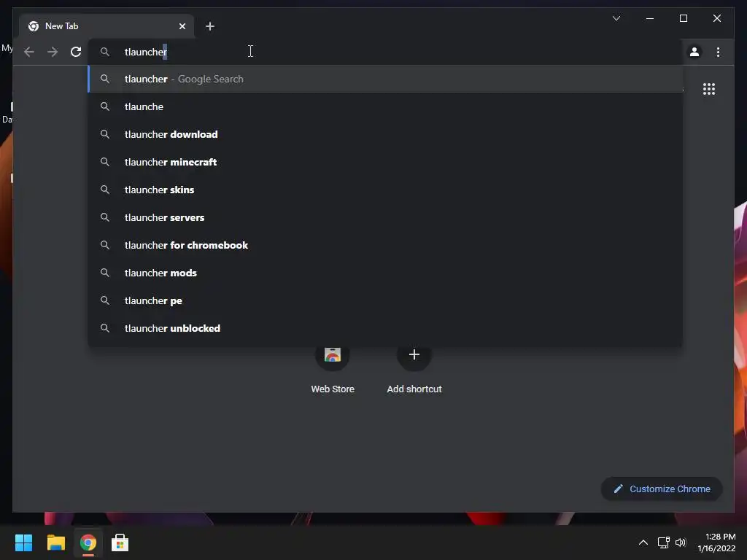The height and width of the screenshot is (560, 747).
Task: Click the Chrome taskbar icon
Action: point(88,542)
